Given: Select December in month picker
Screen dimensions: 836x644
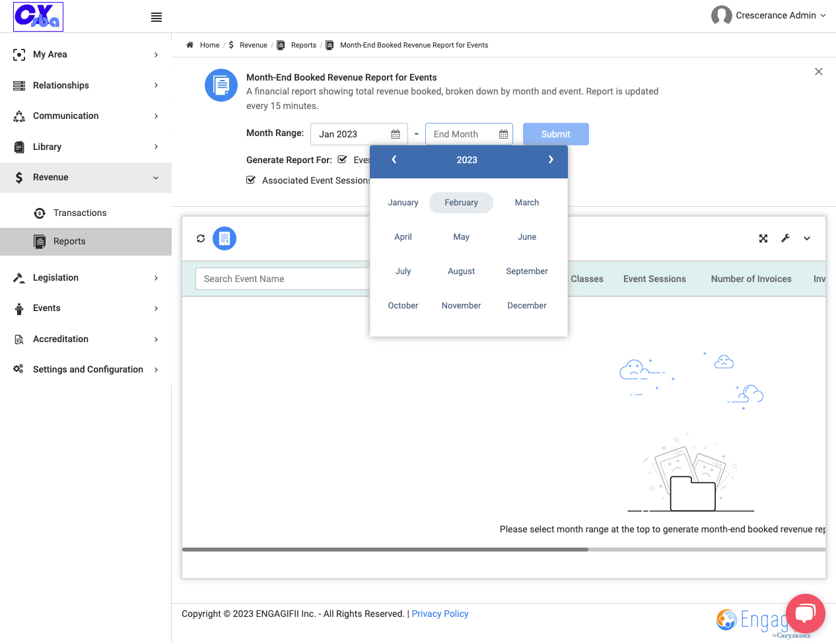Looking at the screenshot, I should (527, 306).
